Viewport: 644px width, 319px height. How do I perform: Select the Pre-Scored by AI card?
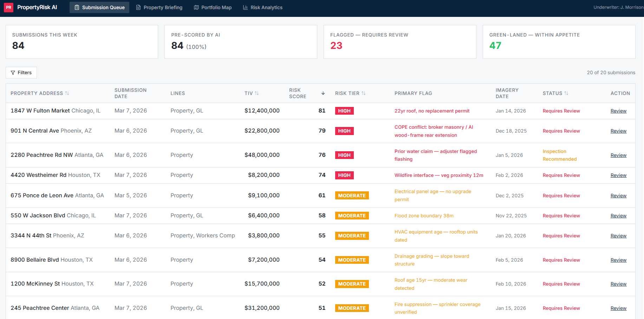[x=241, y=42]
